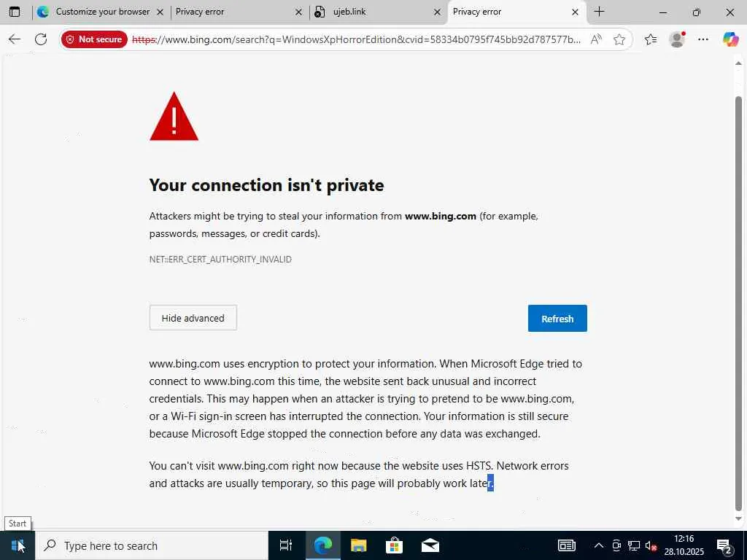
Task: Click the Type here to search box
Action: (x=153, y=545)
